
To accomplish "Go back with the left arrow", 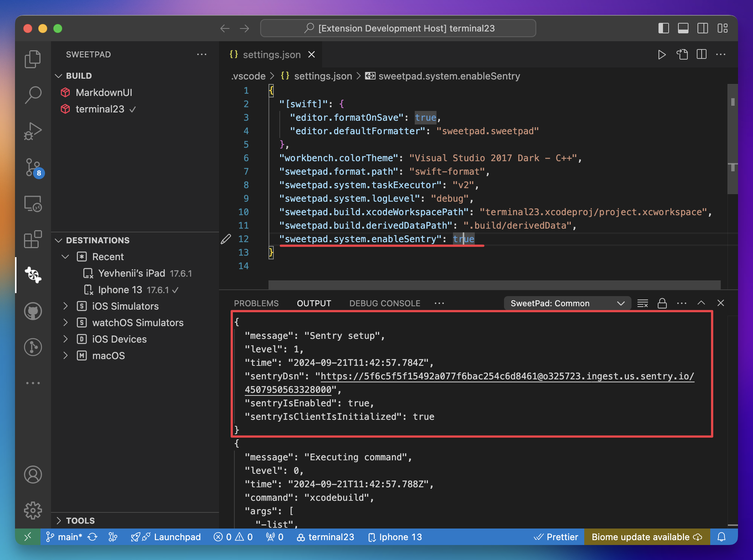I will point(225,28).
